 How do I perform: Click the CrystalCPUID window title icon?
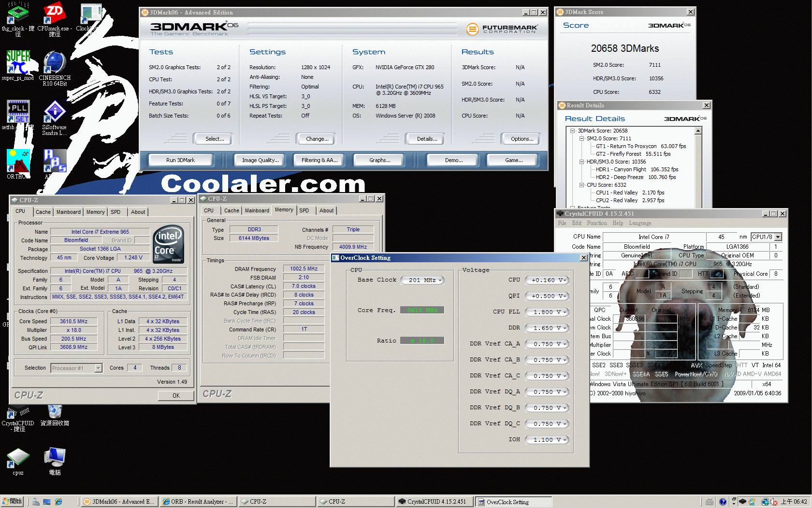click(x=560, y=213)
